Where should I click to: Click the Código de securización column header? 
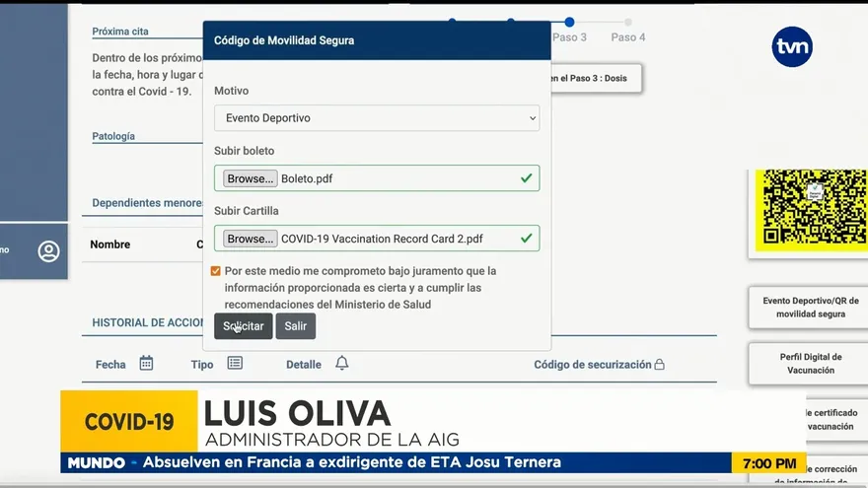pyautogui.click(x=593, y=365)
